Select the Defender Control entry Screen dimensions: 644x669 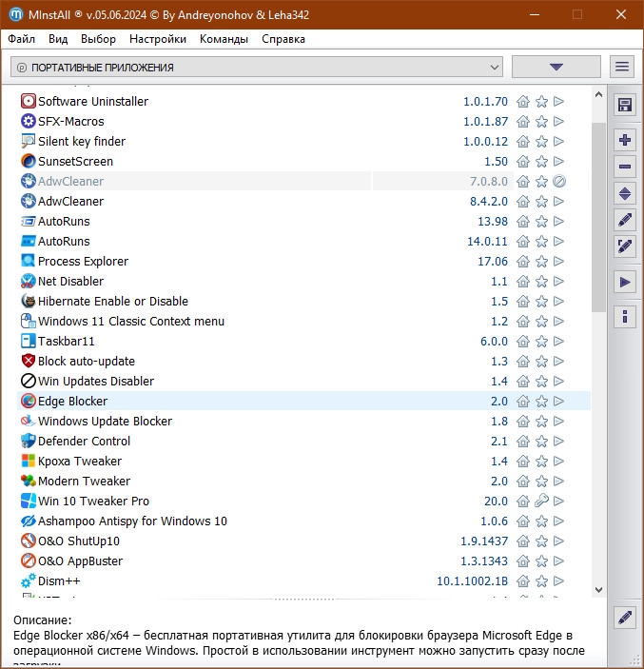[x=303, y=442]
